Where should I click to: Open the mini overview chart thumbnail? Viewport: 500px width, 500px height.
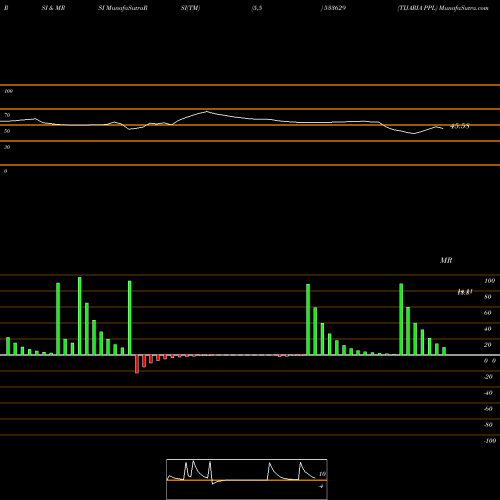(247, 479)
